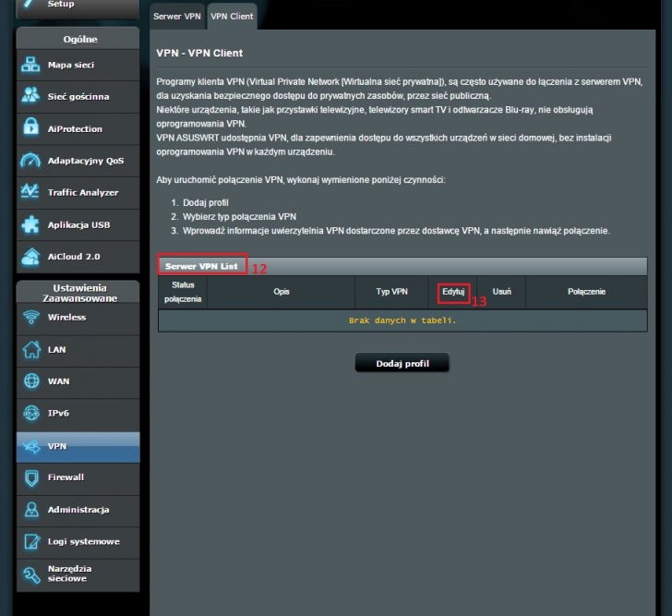The height and width of the screenshot is (616, 672).
Task: Click the Dodaj profil button
Action: (x=402, y=363)
